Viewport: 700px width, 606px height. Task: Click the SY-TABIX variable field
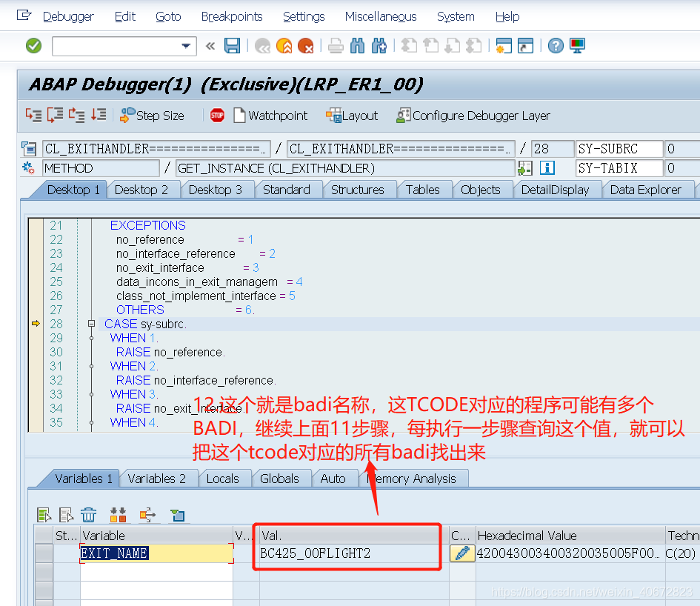pos(619,168)
